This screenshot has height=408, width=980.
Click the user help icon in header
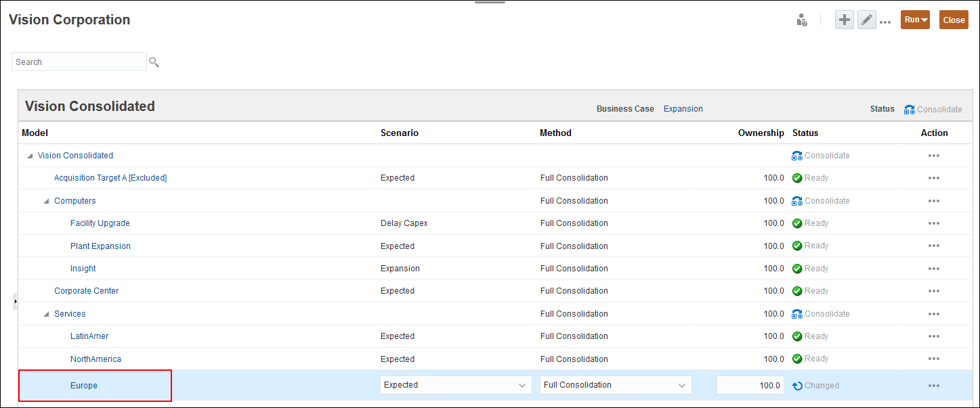coord(802,20)
